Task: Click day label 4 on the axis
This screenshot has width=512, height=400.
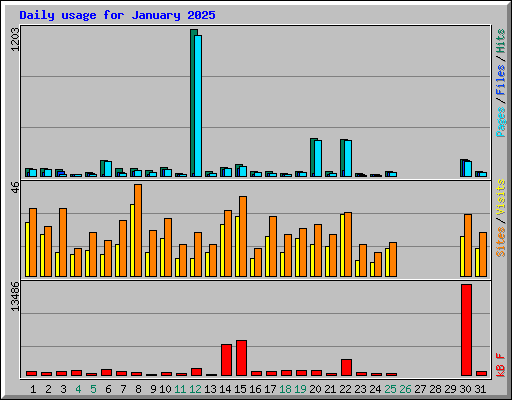Action: coord(78,389)
